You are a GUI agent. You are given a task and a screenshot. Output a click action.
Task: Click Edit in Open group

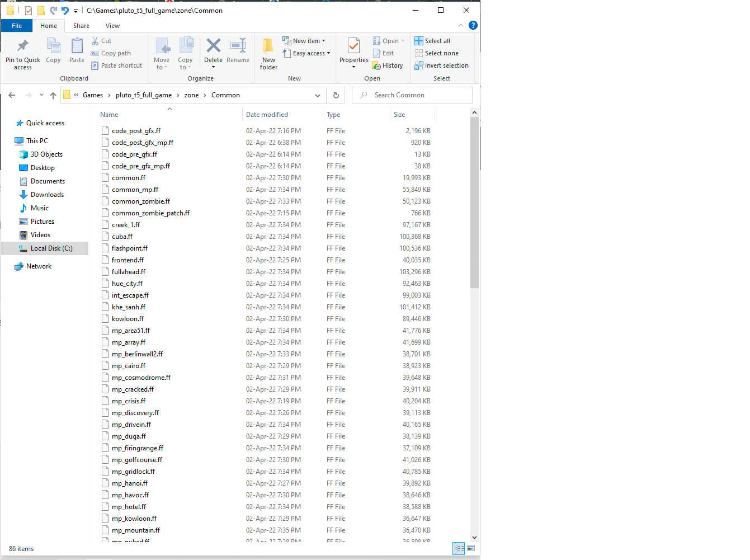coord(384,53)
